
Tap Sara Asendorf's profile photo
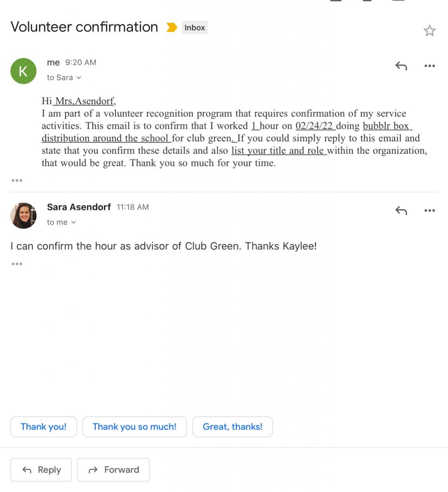pyautogui.click(x=23, y=216)
